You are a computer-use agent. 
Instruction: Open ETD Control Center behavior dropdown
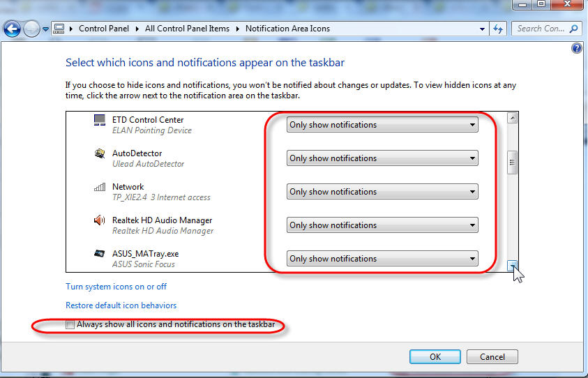tap(382, 125)
